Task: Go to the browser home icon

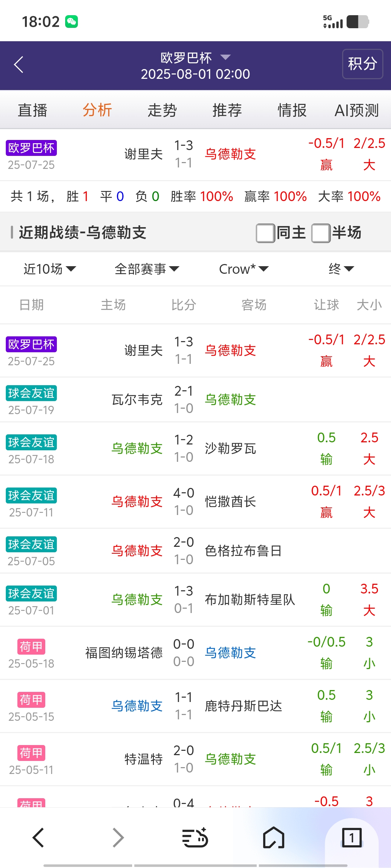Action: (273, 838)
